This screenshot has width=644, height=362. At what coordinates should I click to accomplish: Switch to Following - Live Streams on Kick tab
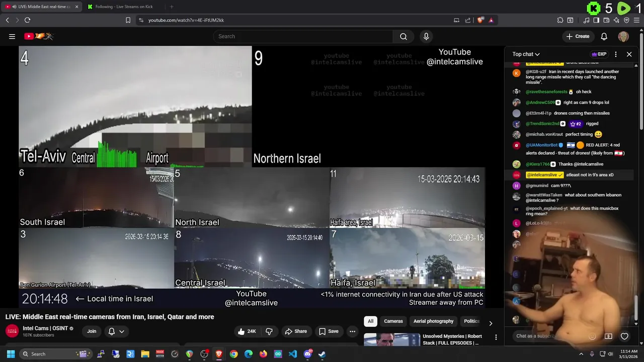[x=123, y=7]
